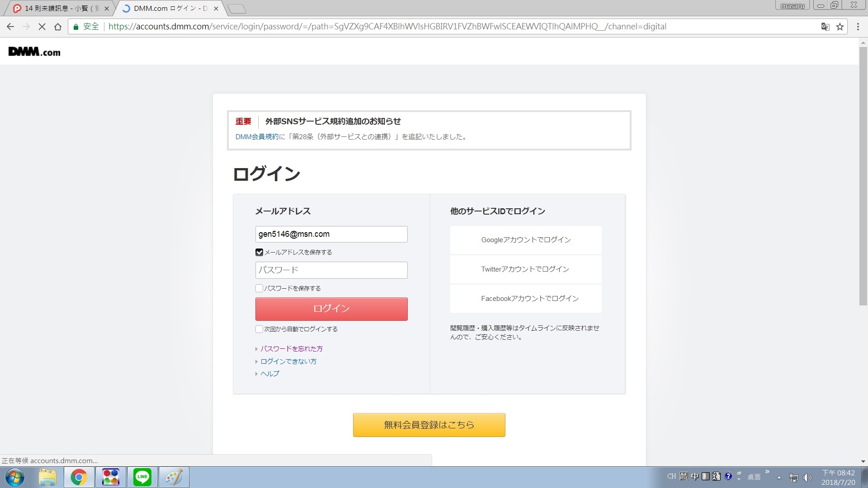Show hidden system tray icons
Image resolution: width=868 pixels, height=488 pixels.
tap(779, 477)
